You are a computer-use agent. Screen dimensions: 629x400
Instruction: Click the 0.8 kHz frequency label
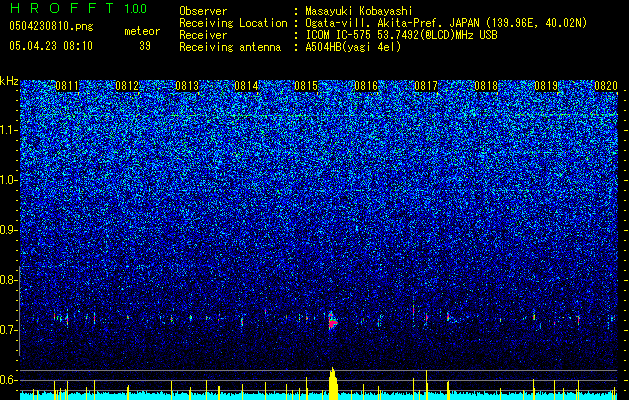tap(7, 280)
